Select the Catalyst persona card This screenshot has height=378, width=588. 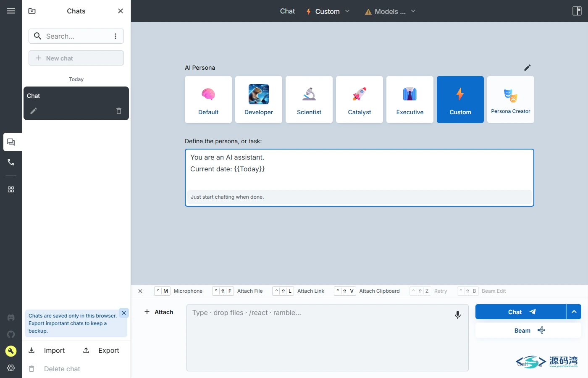tap(360, 100)
